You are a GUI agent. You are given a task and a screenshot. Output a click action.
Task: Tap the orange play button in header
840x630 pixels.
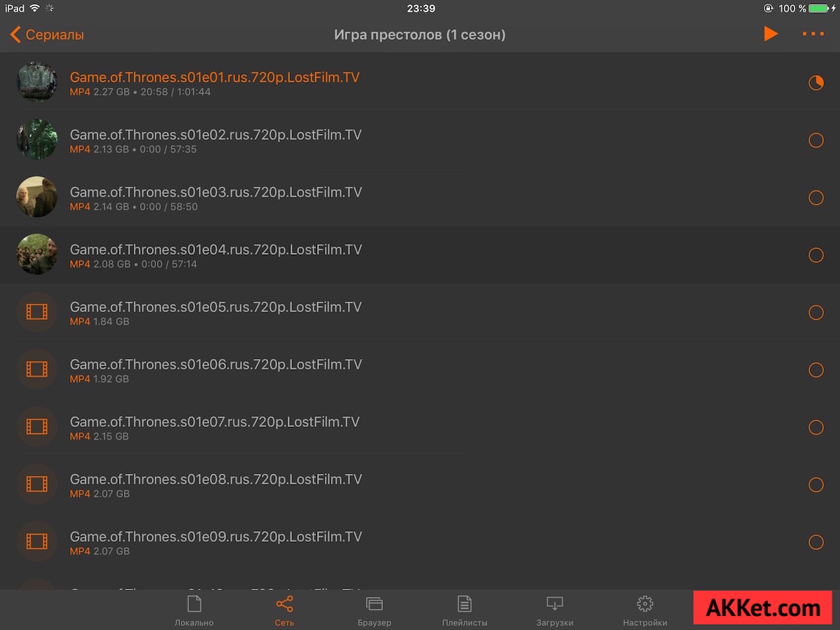coord(771,34)
